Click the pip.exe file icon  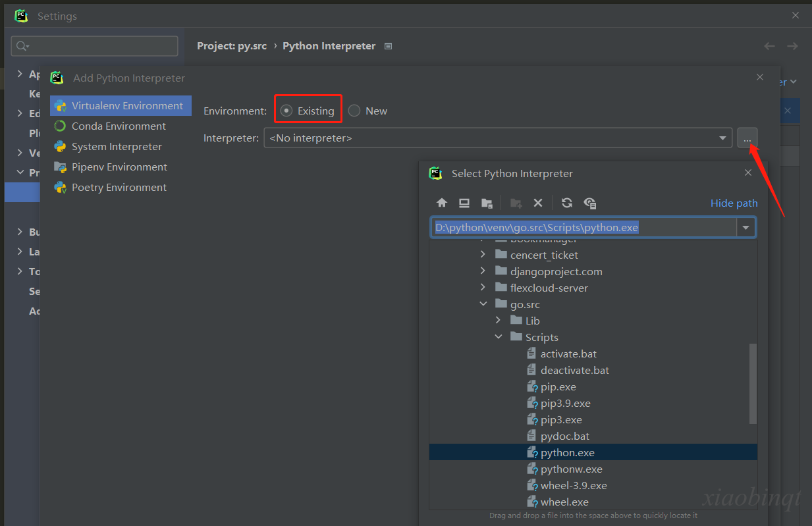pyautogui.click(x=532, y=386)
